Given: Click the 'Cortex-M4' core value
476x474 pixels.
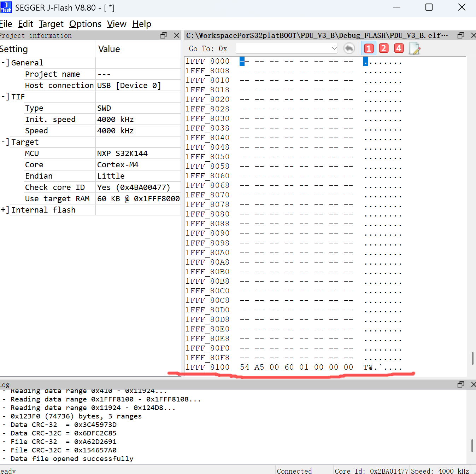Looking at the screenshot, I should 118,164.
